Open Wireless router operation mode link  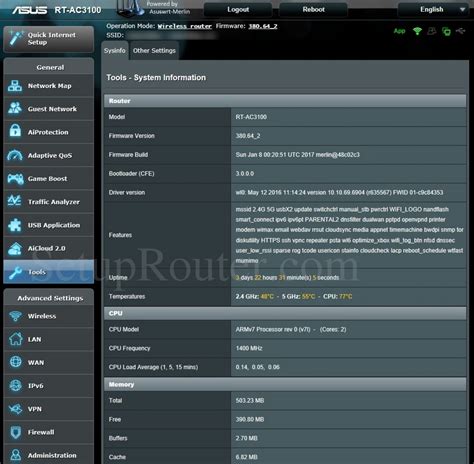pyautogui.click(x=184, y=26)
